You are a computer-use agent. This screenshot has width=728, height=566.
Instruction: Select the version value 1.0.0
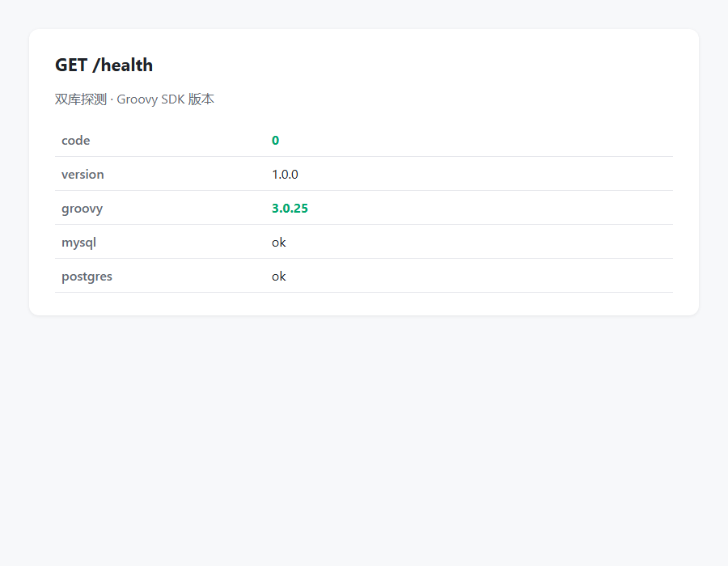285,175
